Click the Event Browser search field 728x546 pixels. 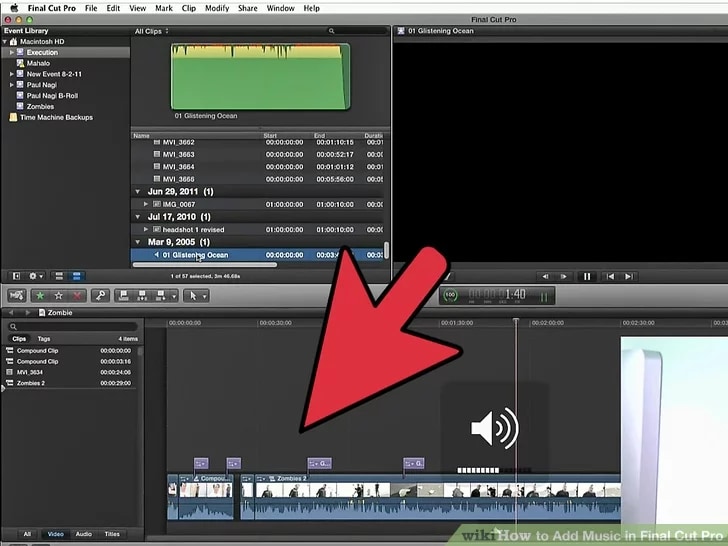click(358, 31)
